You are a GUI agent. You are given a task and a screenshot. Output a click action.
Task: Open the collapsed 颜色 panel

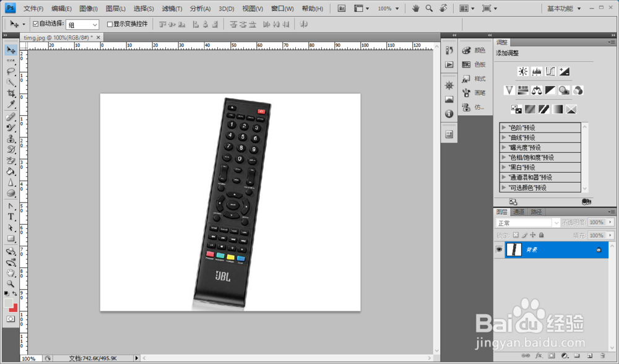click(474, 50)
